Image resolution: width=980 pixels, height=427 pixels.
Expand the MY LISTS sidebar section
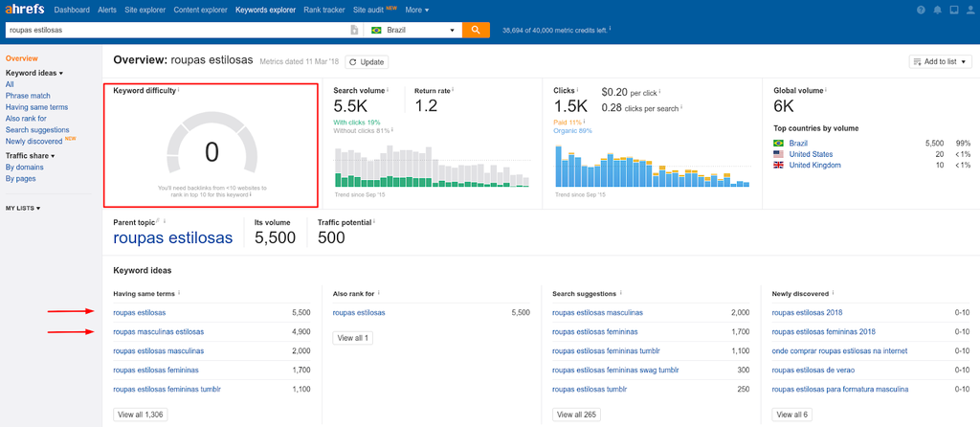click(23, 208)
